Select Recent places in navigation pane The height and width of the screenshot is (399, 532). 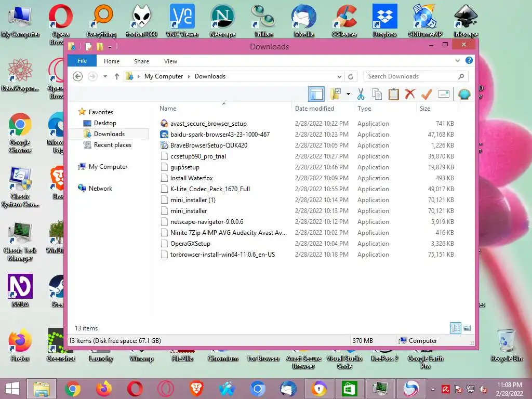[112, 145]
